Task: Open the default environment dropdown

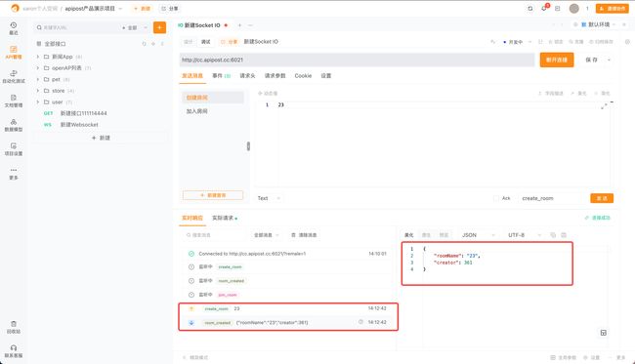Action: pyautogui.click(x=599, y=24)
